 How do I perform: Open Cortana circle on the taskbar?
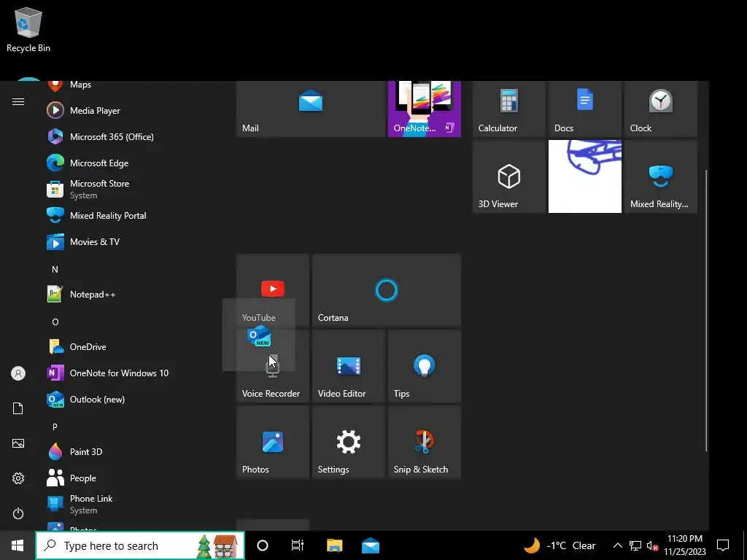pos(263,545)
